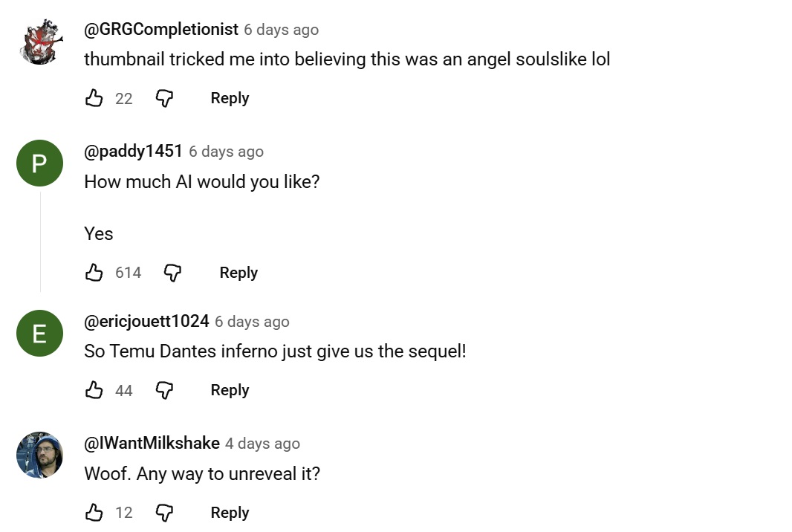Viewport: 792px width, 532px height.
Task: Open @GRGCompletionist's channel page
Action: pyautogui.click(x=160, y=30)
